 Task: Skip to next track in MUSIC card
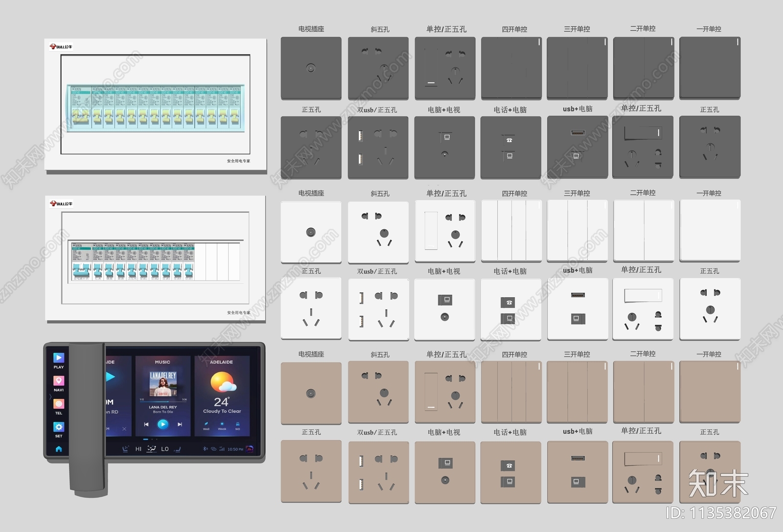[180, 424]
